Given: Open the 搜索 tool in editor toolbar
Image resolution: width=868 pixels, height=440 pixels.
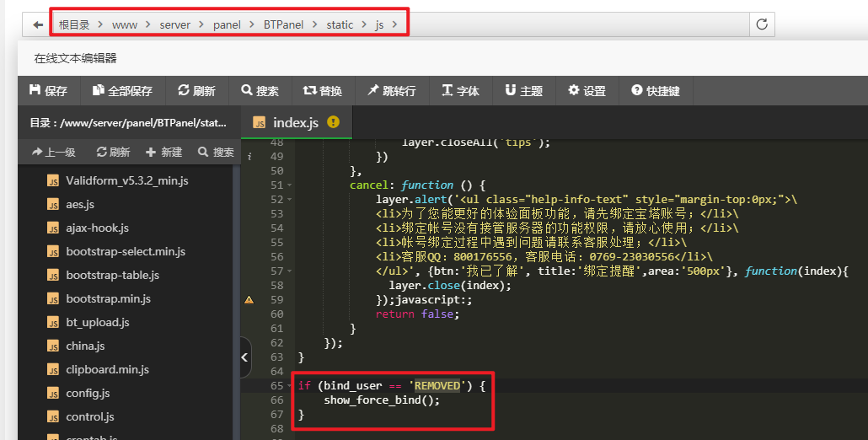Looking at the screenshot, I should tap(260, 91).
